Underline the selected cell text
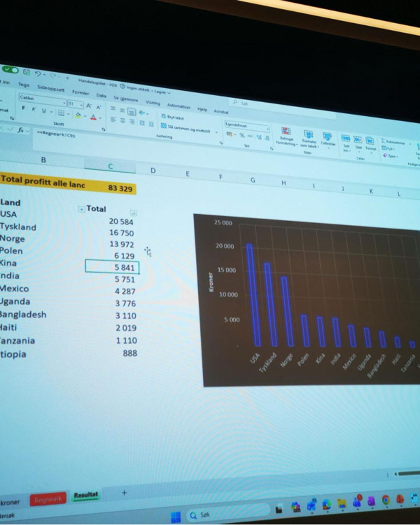Viewport: 420px width, 525px height. (44, 111)
